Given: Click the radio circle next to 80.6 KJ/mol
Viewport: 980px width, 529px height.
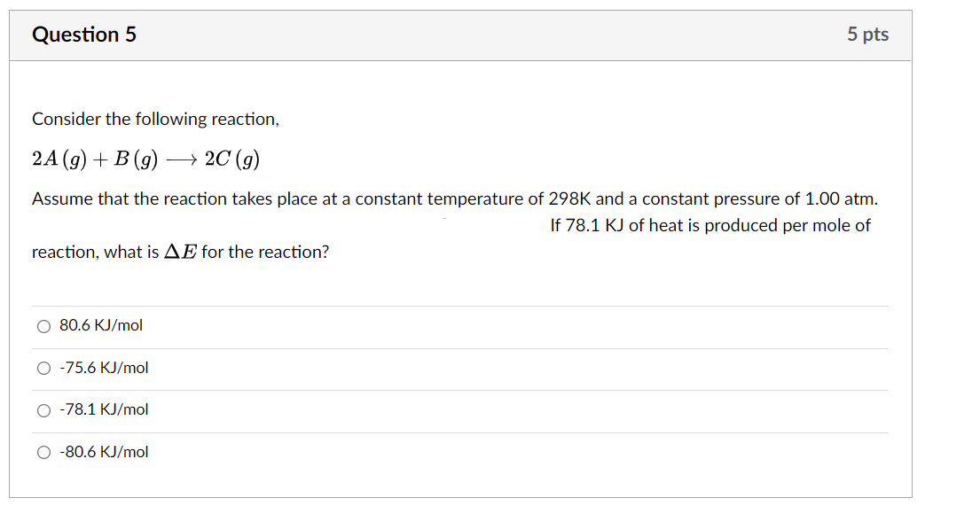Looking at the screenshot, I should coord(43,326).
